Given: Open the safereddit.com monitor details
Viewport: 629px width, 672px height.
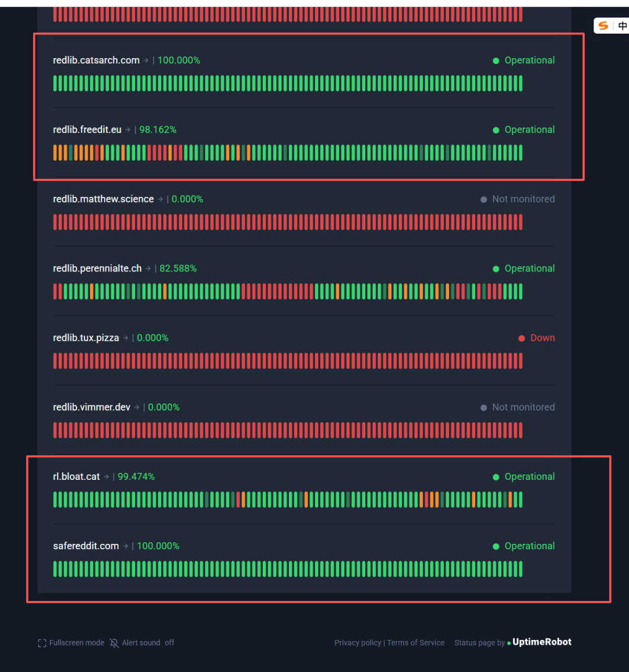Looking at the screenshot, I should [x=86, y=546].
